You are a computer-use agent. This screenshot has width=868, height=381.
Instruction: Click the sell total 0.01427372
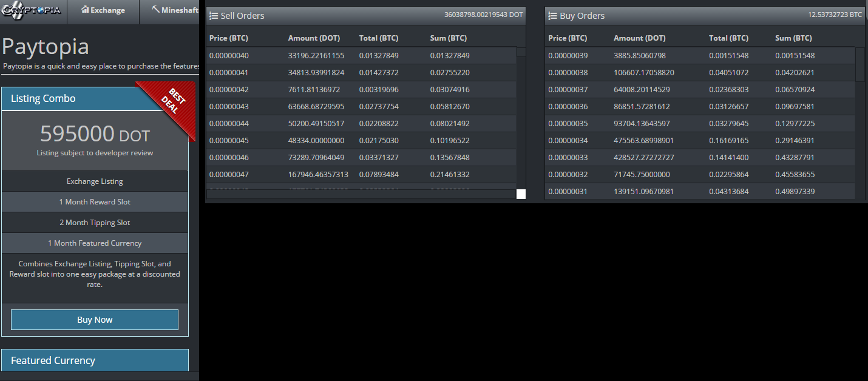click(379, 73)
